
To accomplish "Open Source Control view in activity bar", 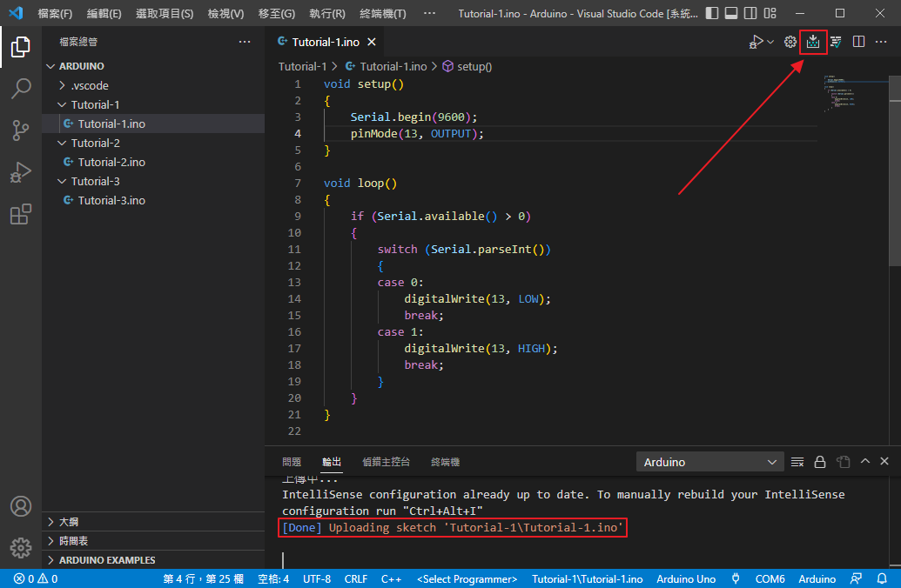I will pyautogui.click(x=21, y=130).
